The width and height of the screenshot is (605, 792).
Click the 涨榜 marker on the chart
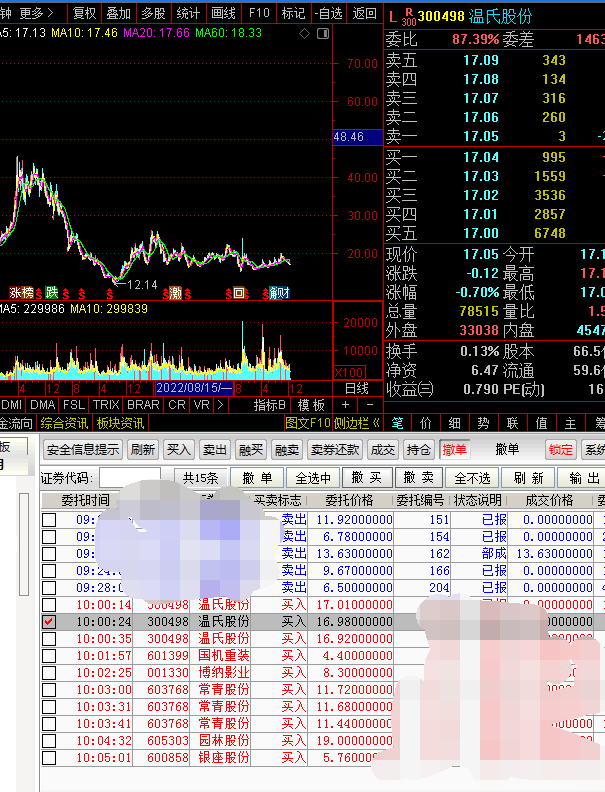tap(21, 292)
